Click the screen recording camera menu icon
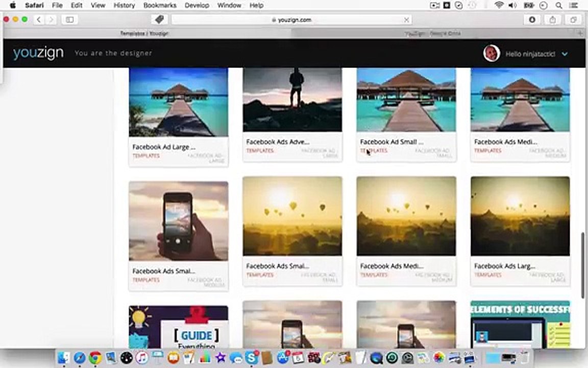Image resolution: width=588 pixels, height=368 pixels. coord(435,5)
